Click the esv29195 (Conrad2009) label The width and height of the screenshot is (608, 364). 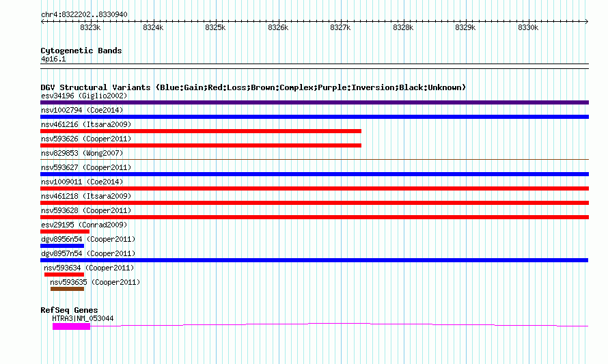84,225
